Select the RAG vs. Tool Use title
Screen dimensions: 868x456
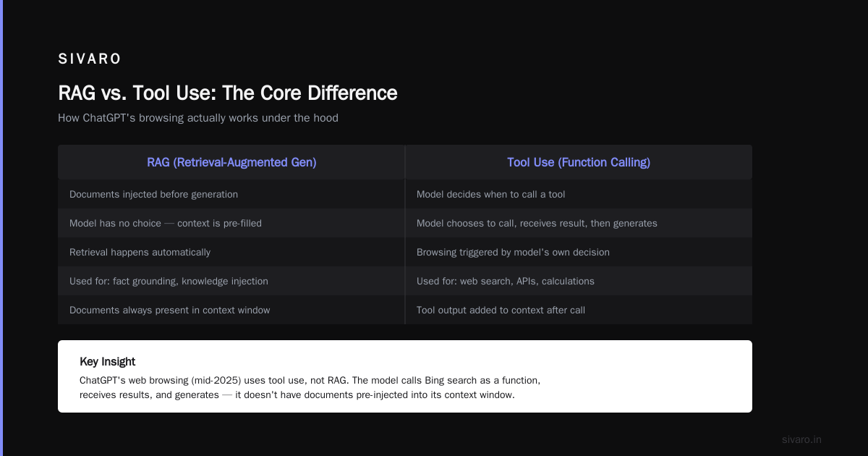coord(228,93)
